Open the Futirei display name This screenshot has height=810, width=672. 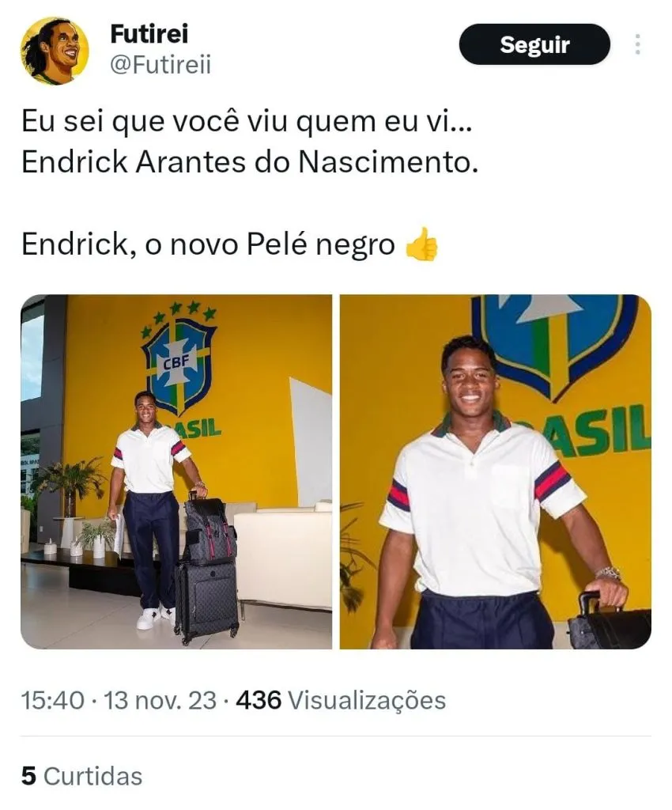[149, 34]
